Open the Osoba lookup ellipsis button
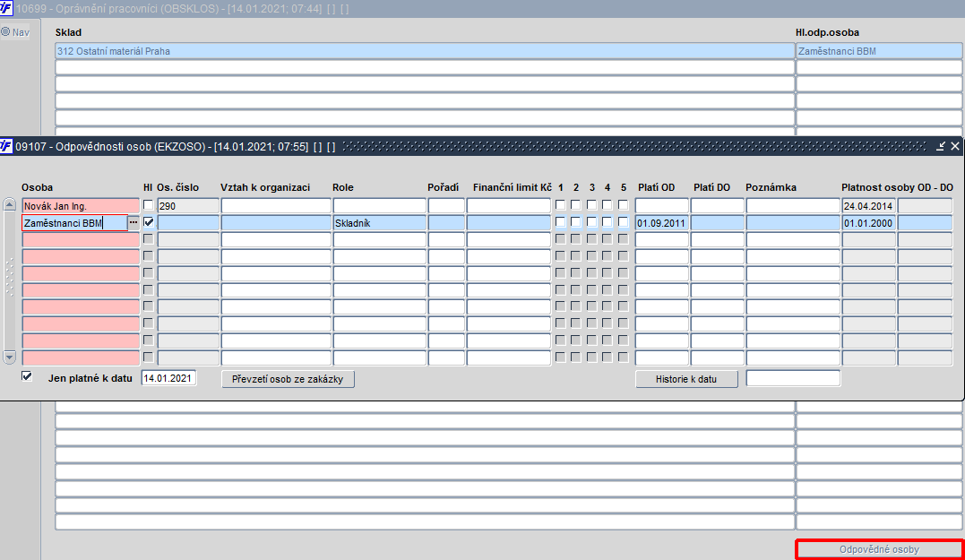Screen dimensions: 965x560 pos(134,223)
